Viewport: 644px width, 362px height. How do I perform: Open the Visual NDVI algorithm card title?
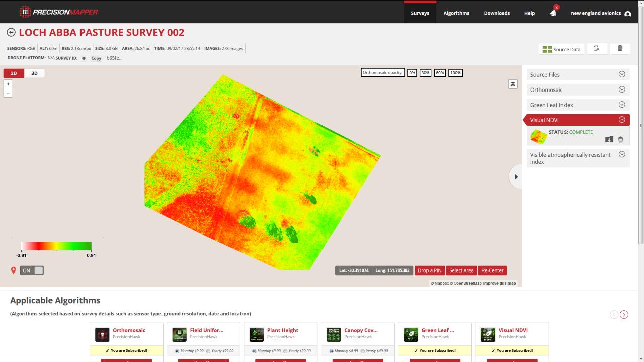[x=513, y=330]
